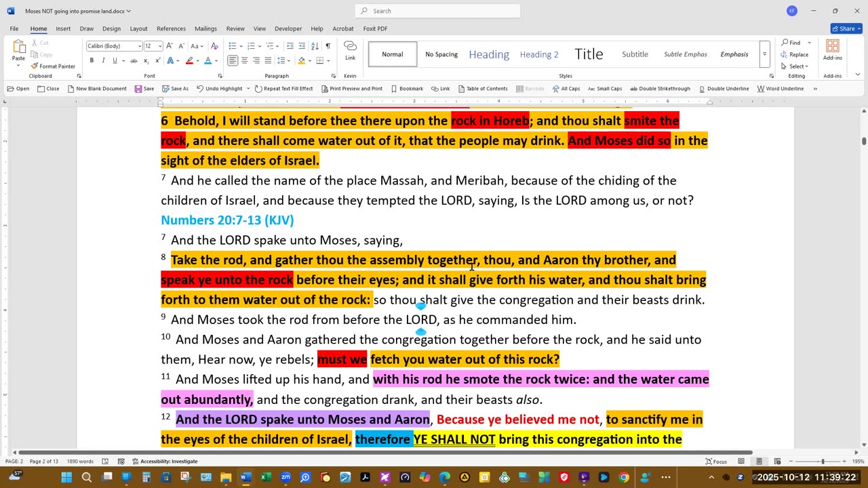Click the Share button

coord(846,28)
